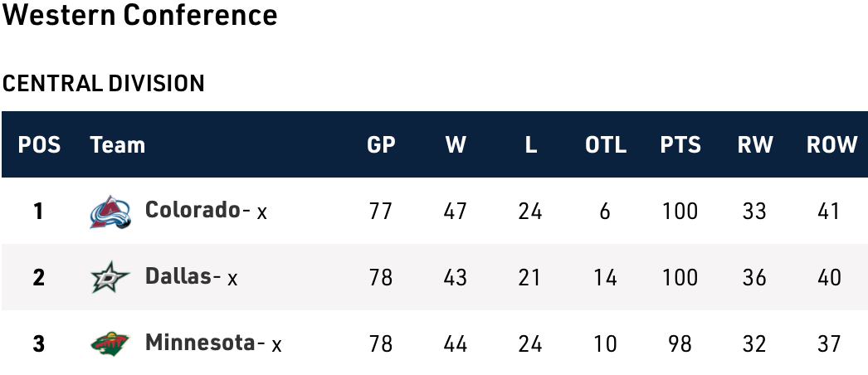Click the RW column header
This screenshot has height=375, width=868.
[x=755, y=145]
